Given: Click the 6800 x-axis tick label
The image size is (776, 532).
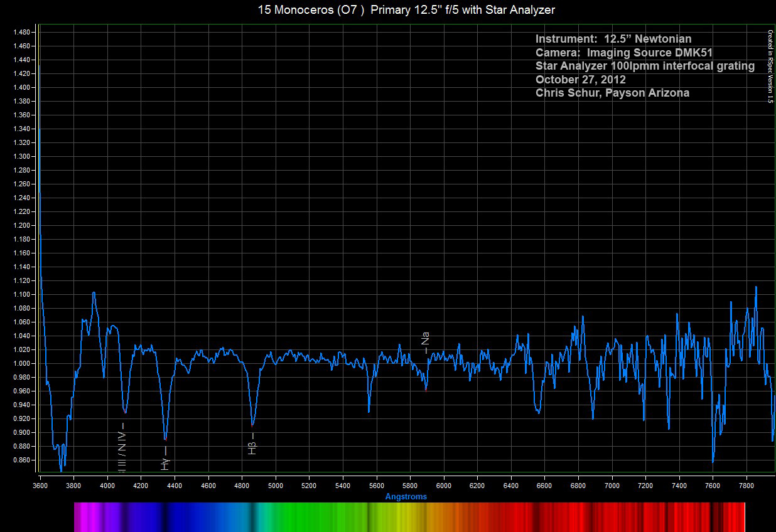Looking at the screenshot, I should tap(578, 485).
